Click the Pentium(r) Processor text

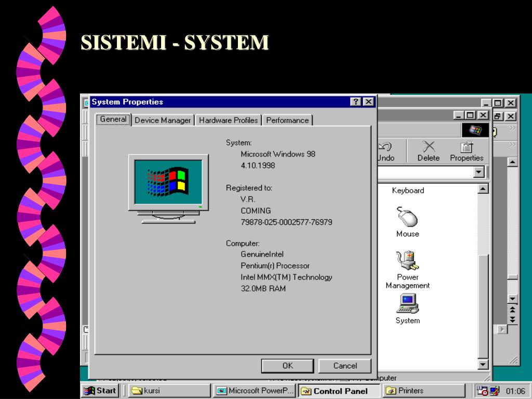click(275, 265)
